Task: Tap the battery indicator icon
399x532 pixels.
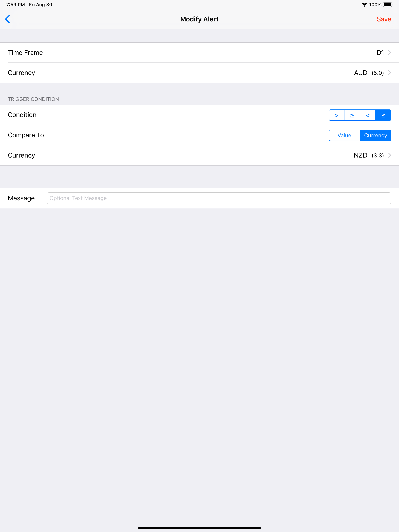Action: pos(388,4)
